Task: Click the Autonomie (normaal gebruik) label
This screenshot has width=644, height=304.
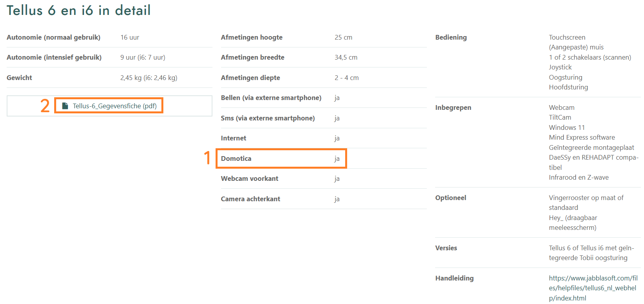Action: pyautogui.click(x=53, y=37)
